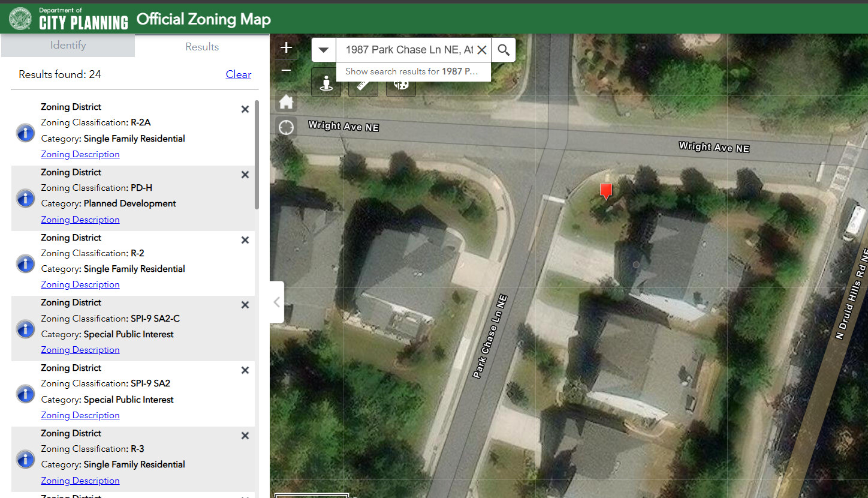Click the 'Official Zoning Map' title
Viewport: 868px width, 498px height.
point(204,19)
